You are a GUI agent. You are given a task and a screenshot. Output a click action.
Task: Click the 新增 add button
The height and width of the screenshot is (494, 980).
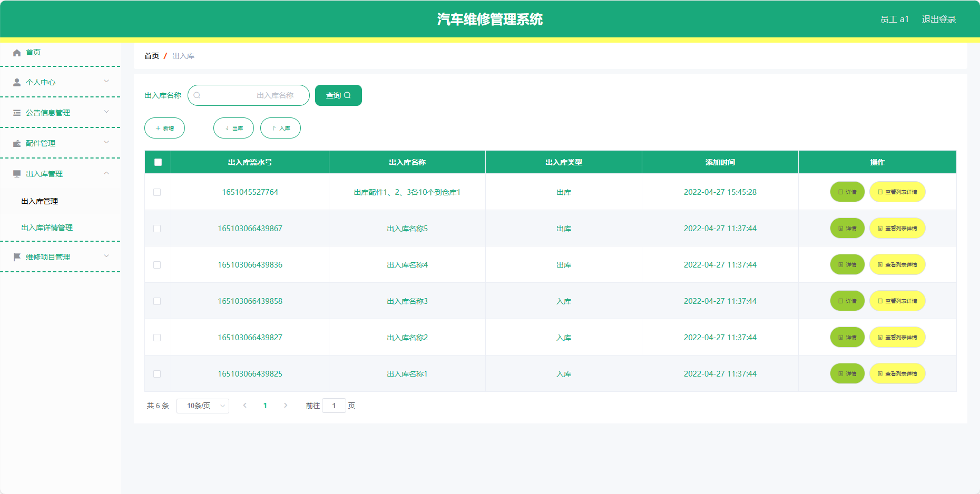tap(164, 128)
